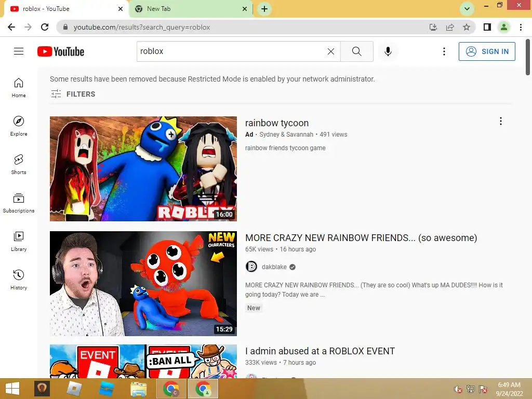
Task: Open Roblox Studio taskbar icon
Action: pos(106,389)
